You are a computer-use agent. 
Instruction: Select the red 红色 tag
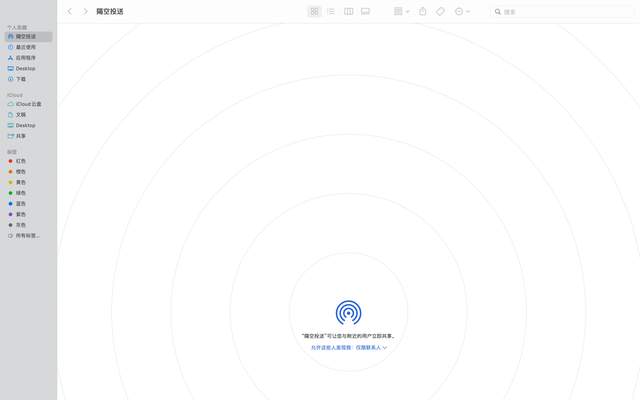pyautogui.click(x=29, y=161)
